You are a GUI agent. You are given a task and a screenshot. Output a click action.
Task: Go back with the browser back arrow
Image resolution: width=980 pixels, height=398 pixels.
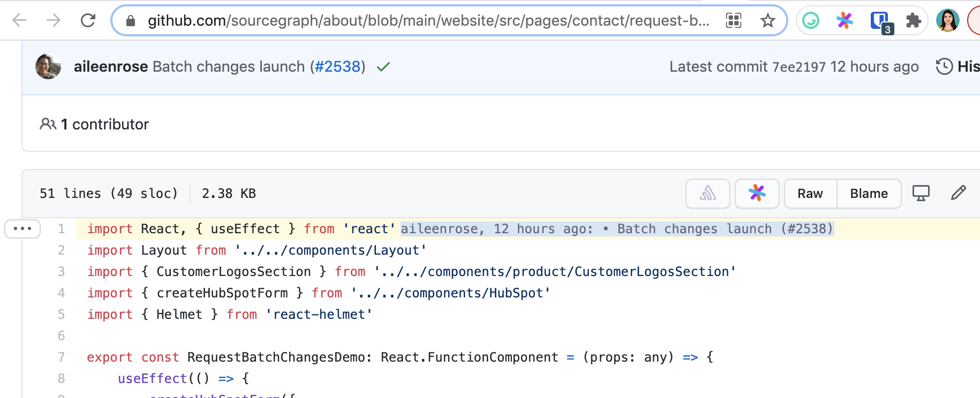[19, 21]
